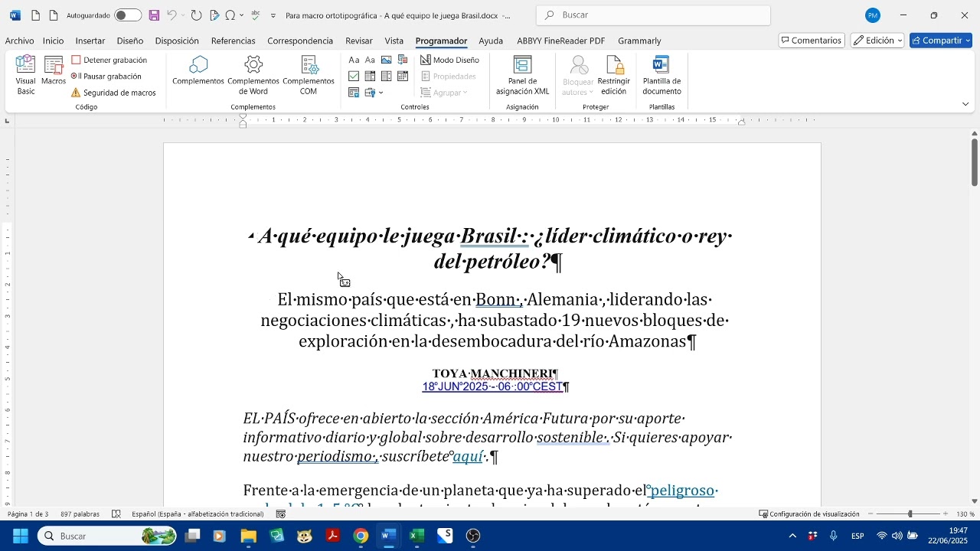Image resolution: width=980 pixels, height=551 pixels.
Task: Open the Complementos add-ins store
Action: [x=198, y=70]
